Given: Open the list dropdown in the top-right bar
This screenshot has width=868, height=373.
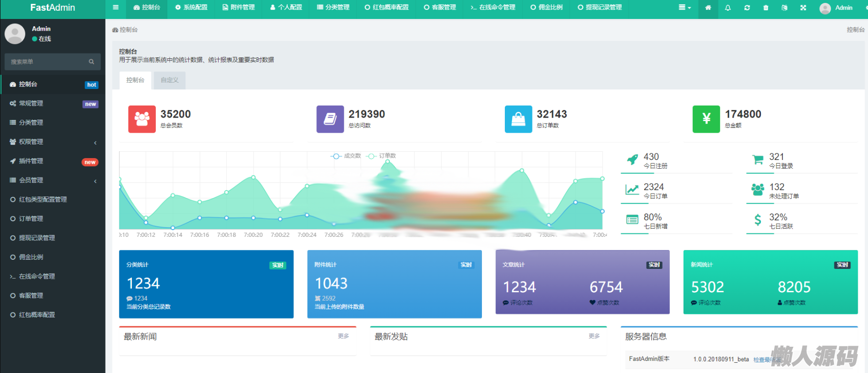Looking at the screenshot, I should tap(684, 8).
